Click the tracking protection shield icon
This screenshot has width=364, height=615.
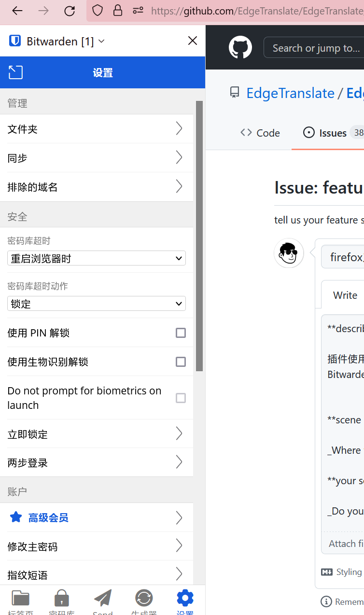tap(97, 10)
